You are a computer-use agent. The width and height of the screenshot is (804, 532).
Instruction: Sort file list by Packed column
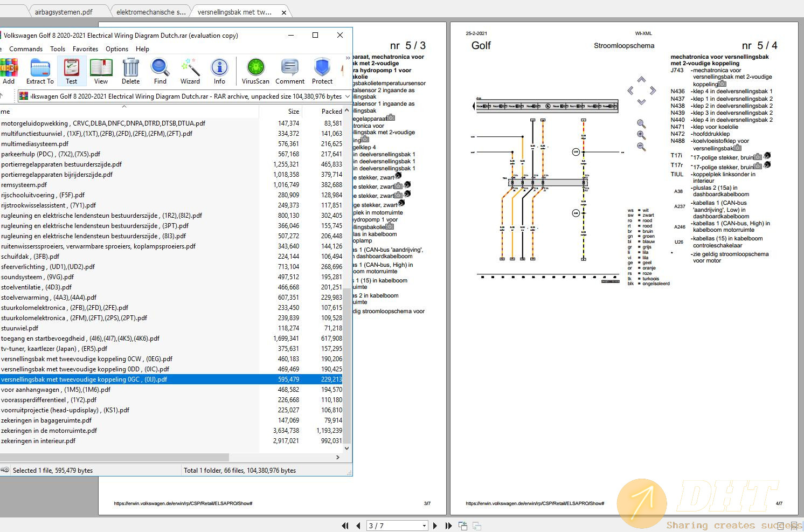[x=323, y=112]
